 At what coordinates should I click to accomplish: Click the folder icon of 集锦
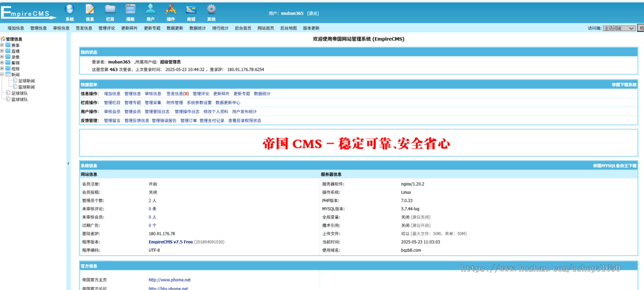tap(8, 63)
